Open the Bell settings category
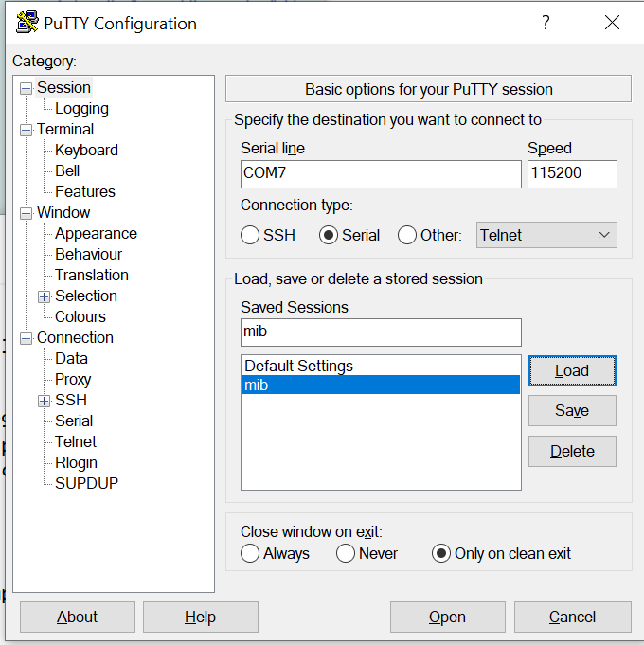Image resolution: width=644 pixels, height=645 pixels. pos(67,171)
